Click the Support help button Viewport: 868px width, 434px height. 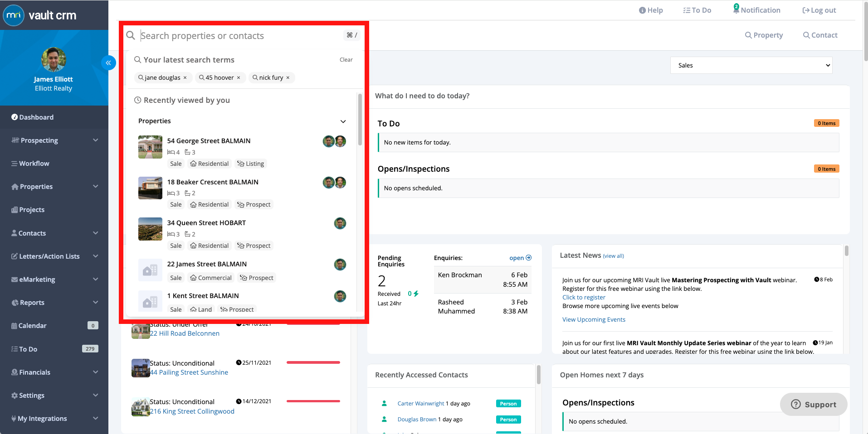click(x=814, y=404)
